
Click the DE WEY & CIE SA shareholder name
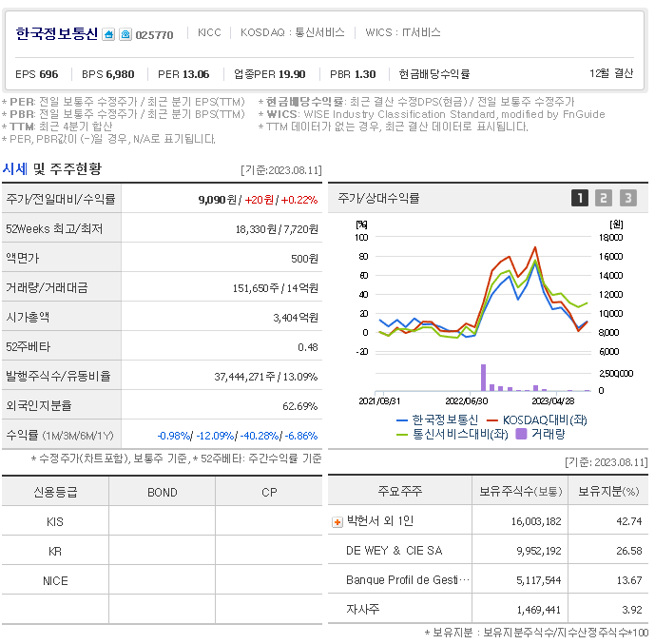tap(394, 551)
